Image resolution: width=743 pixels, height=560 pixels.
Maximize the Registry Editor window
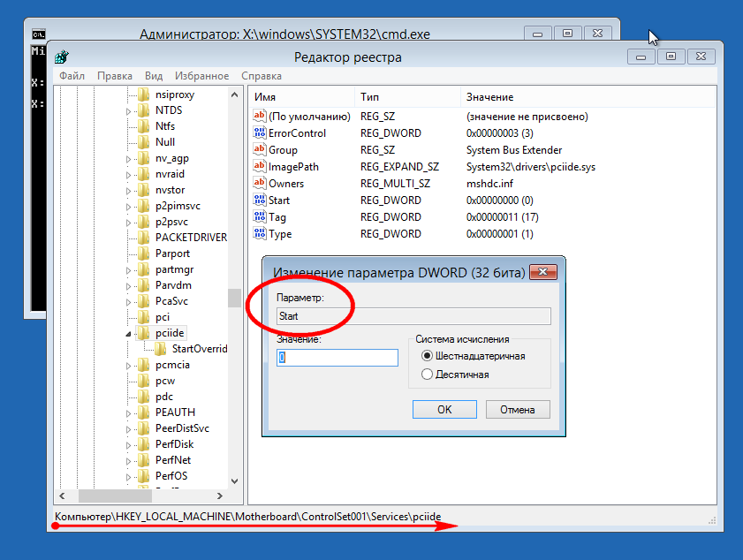pos(671,57)
